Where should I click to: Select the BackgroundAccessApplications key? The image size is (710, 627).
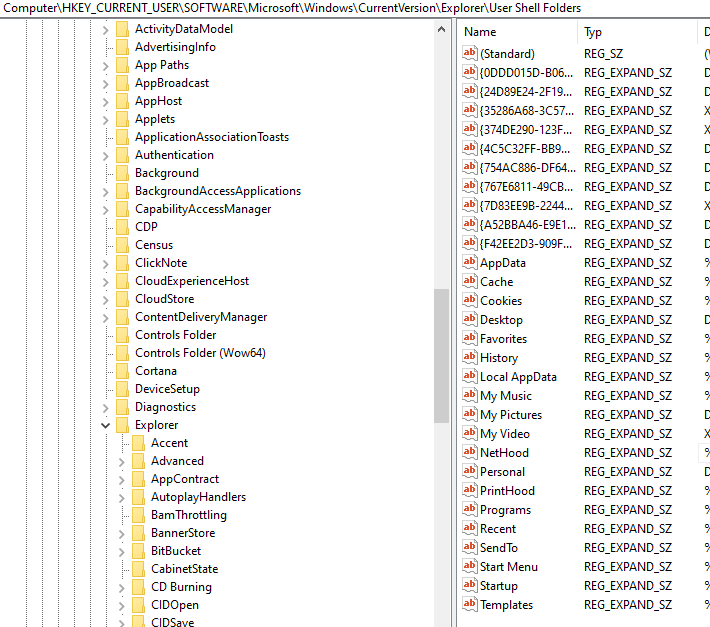[x=218, y=191]
